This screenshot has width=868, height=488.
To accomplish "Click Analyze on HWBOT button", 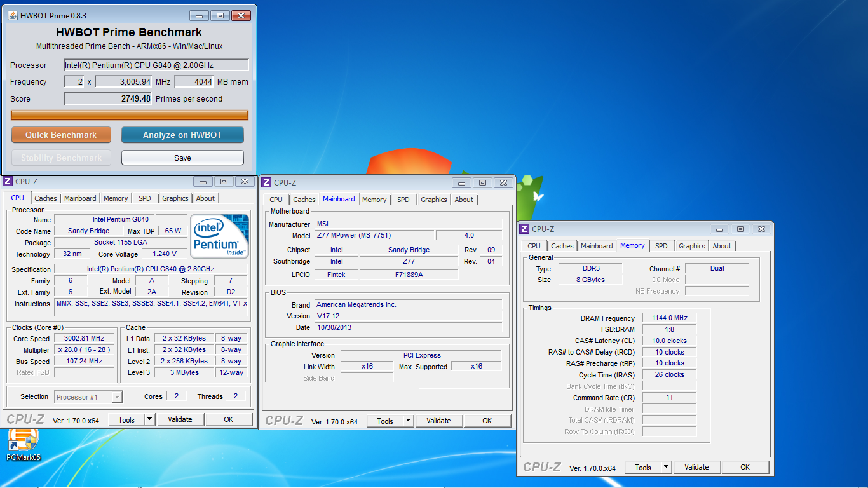I will click(x=182, y=135).
